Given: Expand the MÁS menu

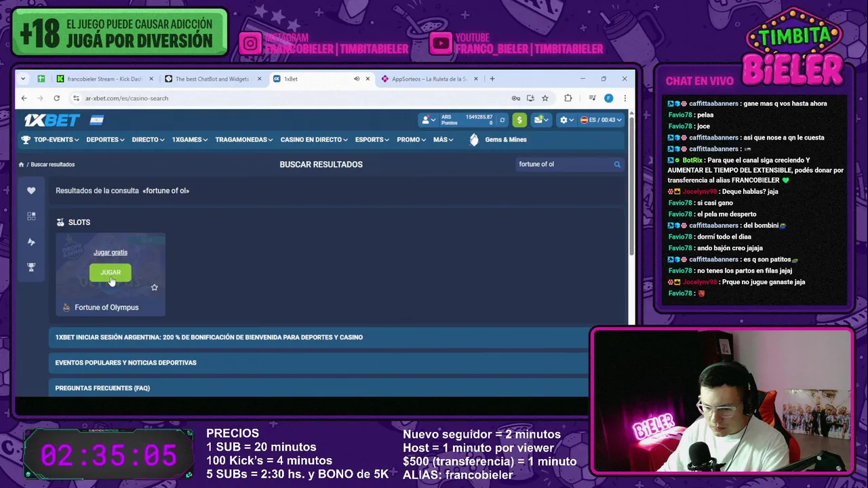Looking at the screenshot, I should (443, 140).
